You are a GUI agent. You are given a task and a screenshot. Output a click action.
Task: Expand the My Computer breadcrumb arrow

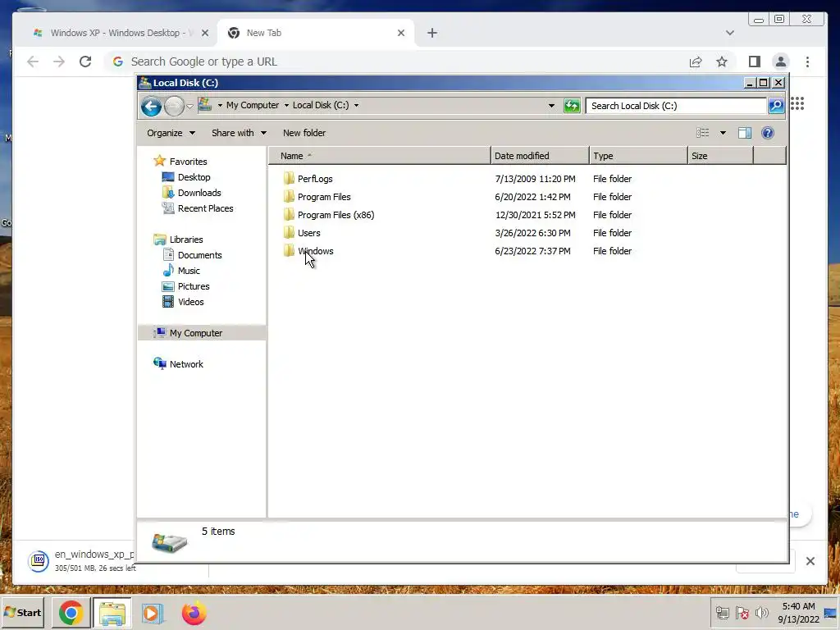(286, 105)
